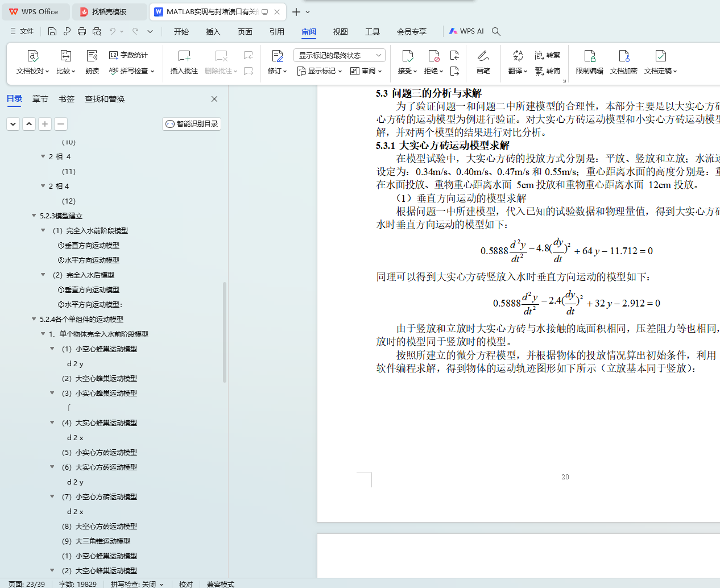Open the 开始 ribbon tab
Screen dimensions: 720x588
point(181,32)
